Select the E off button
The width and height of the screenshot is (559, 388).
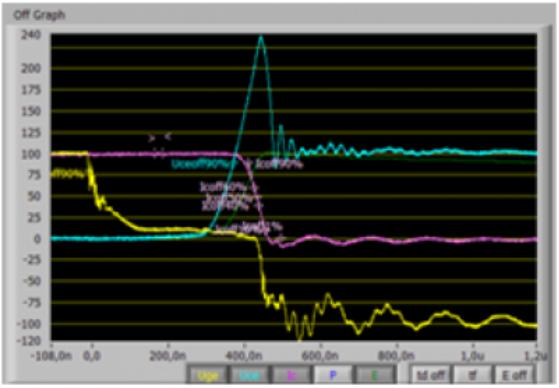coord(514,375)
